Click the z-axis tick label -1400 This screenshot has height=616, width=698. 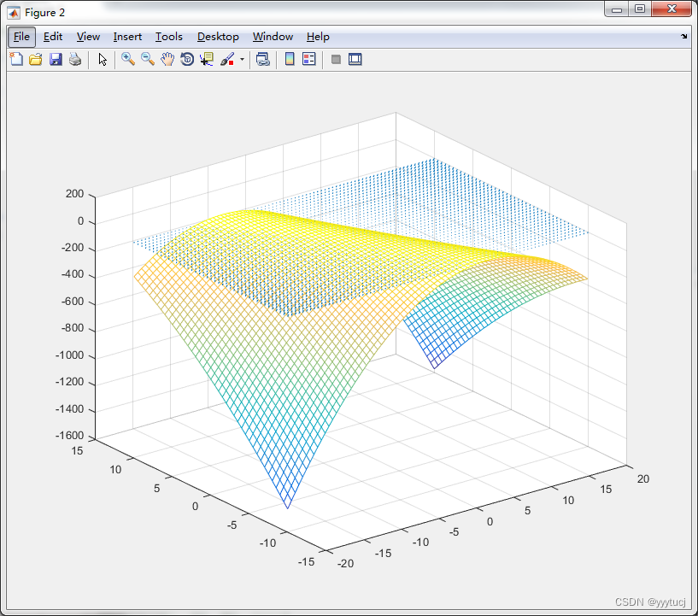point(69,409)
